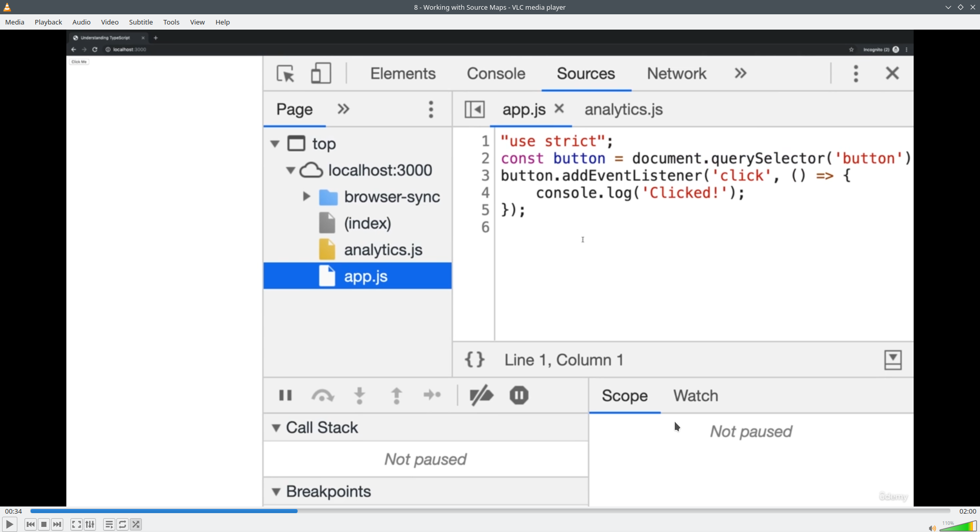Expand the browser-sync folder
This screenshot has width=980, height=532.
306,197
